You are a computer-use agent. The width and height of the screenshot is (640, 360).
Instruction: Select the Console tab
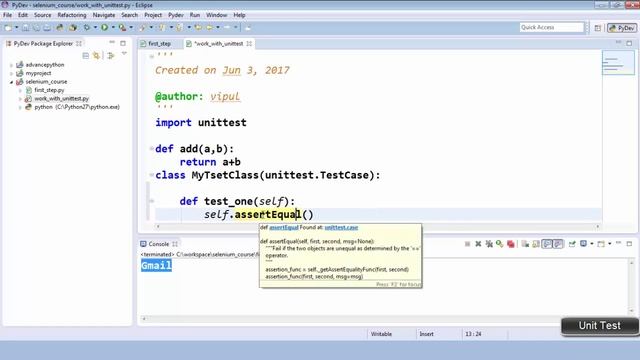click(158, 244)
